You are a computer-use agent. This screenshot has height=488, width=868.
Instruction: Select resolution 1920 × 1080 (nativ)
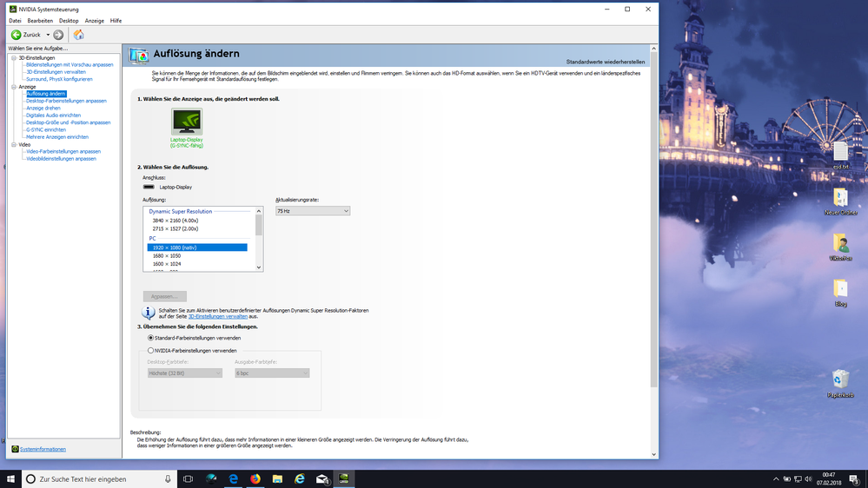[197, 247]
